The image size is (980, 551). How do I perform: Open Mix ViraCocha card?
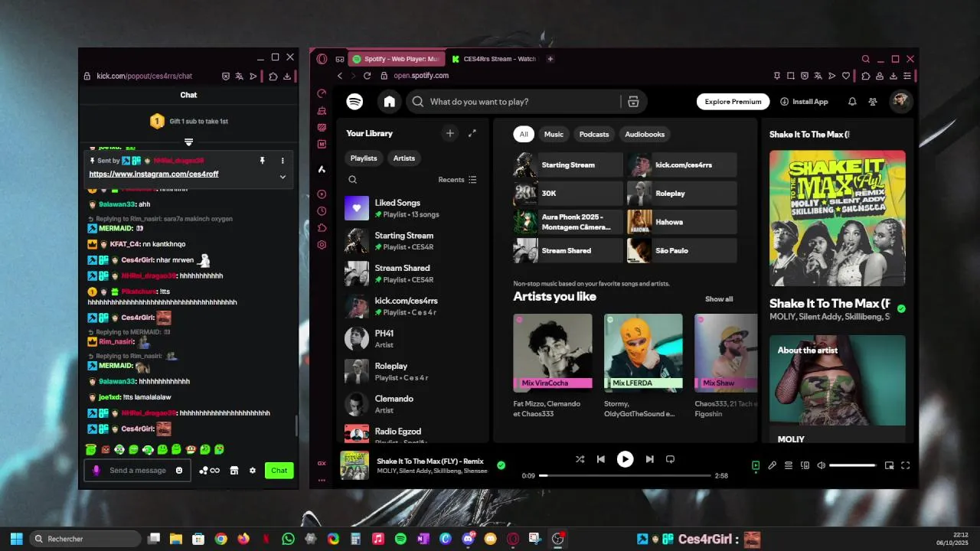[x=553, y=366]
